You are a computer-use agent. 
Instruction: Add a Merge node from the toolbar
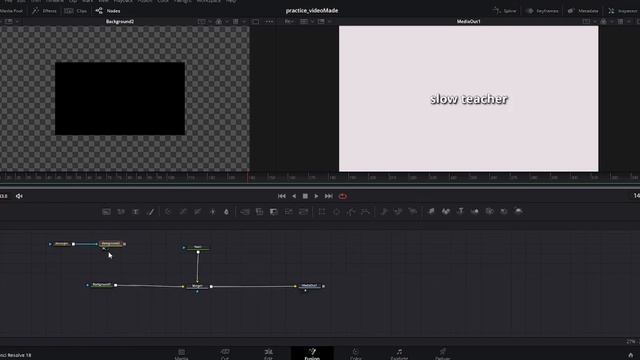[245, 211]
